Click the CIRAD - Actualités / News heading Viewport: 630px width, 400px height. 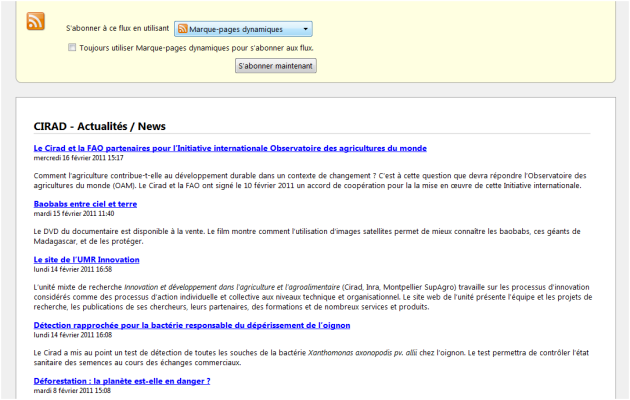(100, 126)
